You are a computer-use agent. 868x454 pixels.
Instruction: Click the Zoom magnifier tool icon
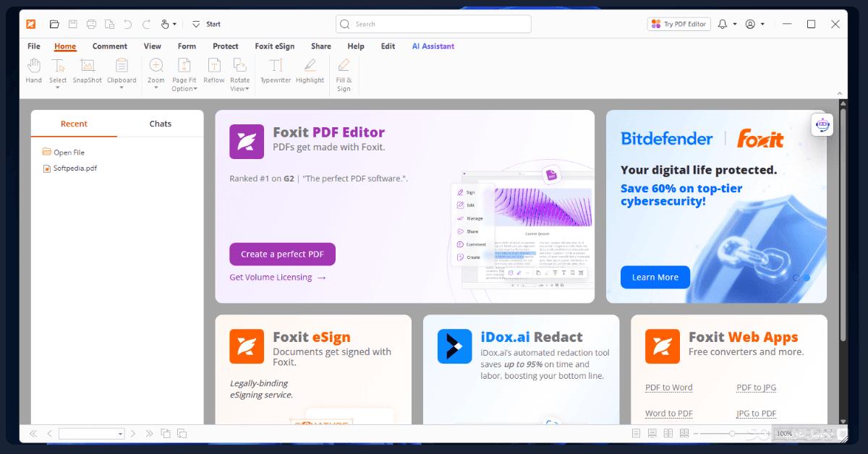[x=156, y=66]
